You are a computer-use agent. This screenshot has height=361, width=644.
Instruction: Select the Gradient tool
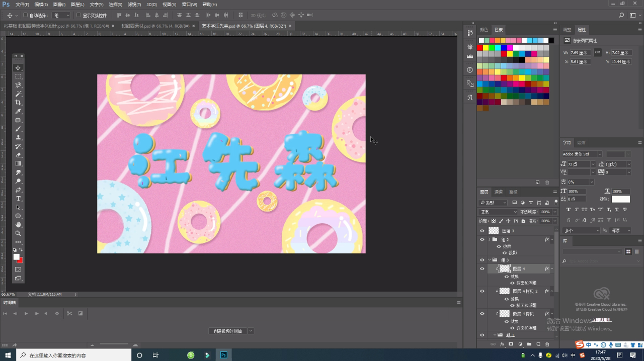pos(18,163)
